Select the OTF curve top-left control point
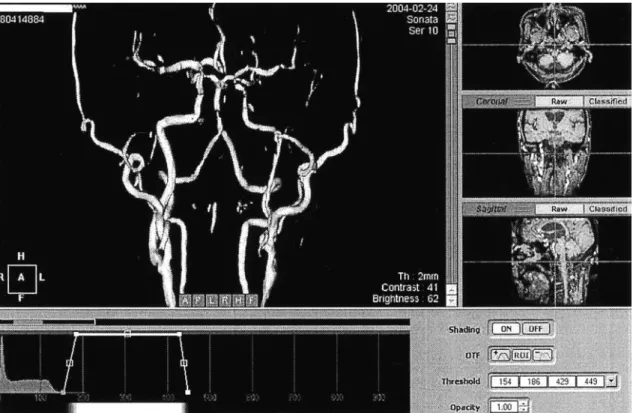 point(76,334)
